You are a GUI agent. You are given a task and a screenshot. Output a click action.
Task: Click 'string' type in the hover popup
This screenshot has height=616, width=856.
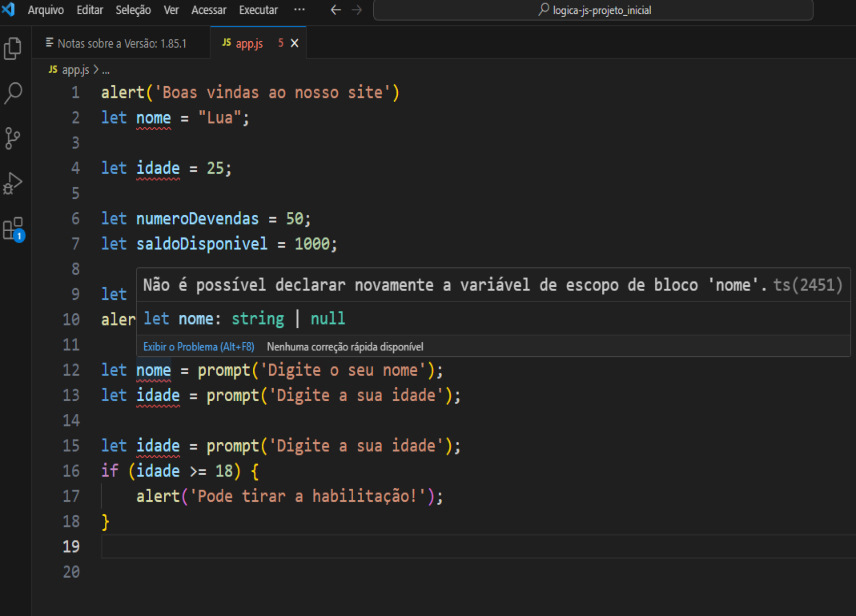[x=258, y=319]
